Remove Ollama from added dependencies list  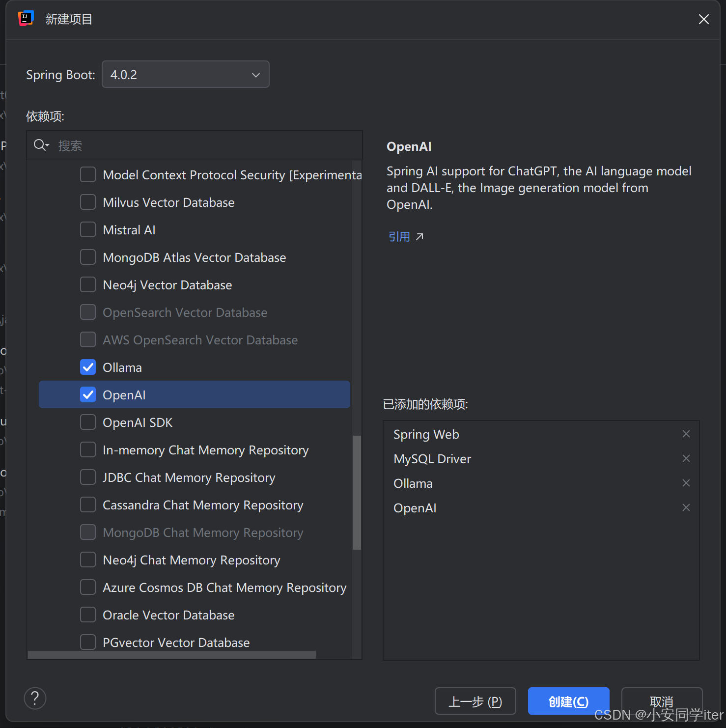(686, 483)
